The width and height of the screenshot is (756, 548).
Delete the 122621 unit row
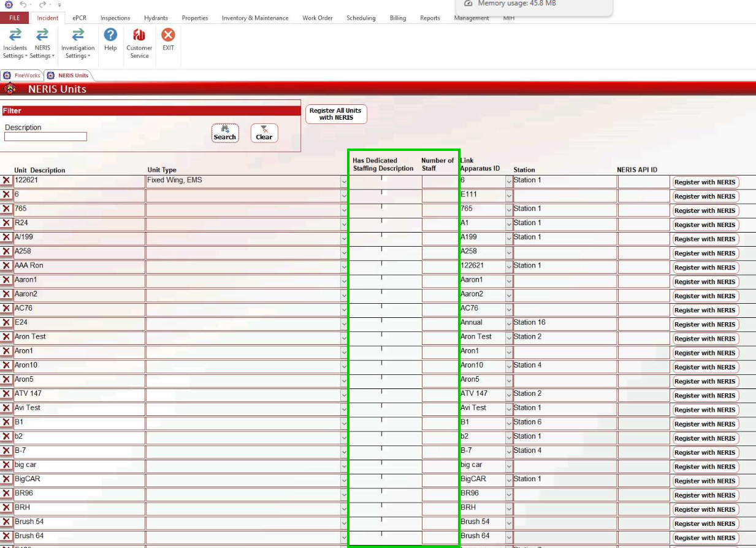tap(7, 180)
